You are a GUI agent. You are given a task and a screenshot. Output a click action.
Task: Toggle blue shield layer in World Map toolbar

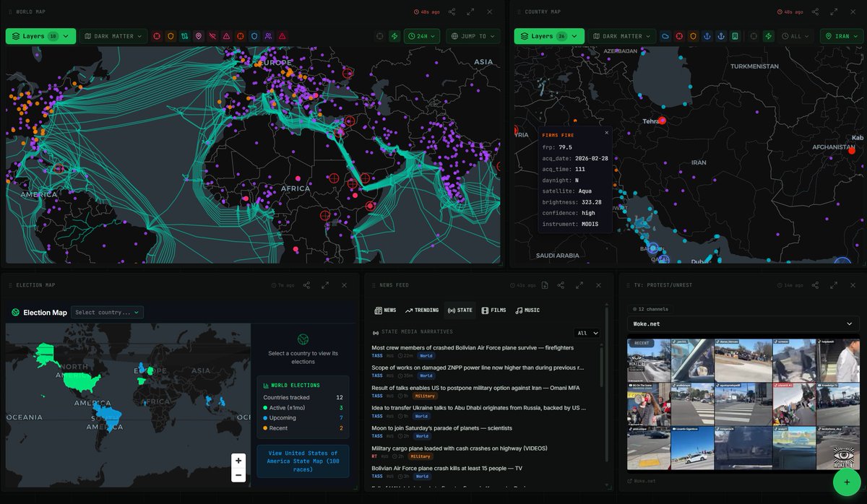254,36
